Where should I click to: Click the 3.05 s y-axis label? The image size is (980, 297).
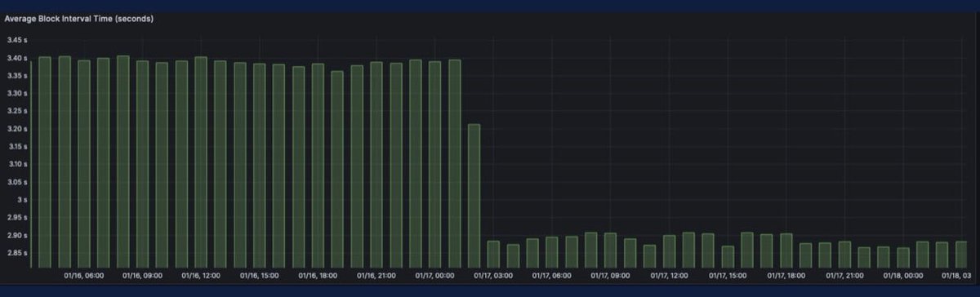(x=17, y=182)
